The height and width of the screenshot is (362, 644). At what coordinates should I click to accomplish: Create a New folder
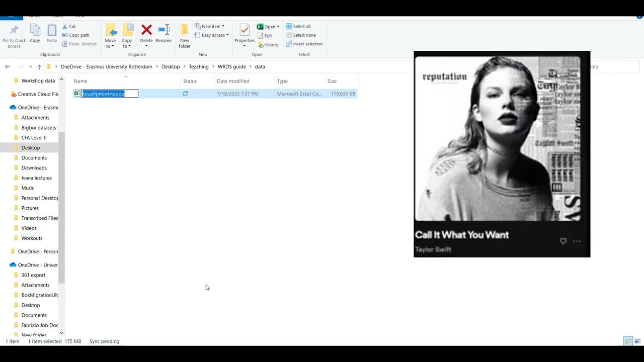[185, 36]
